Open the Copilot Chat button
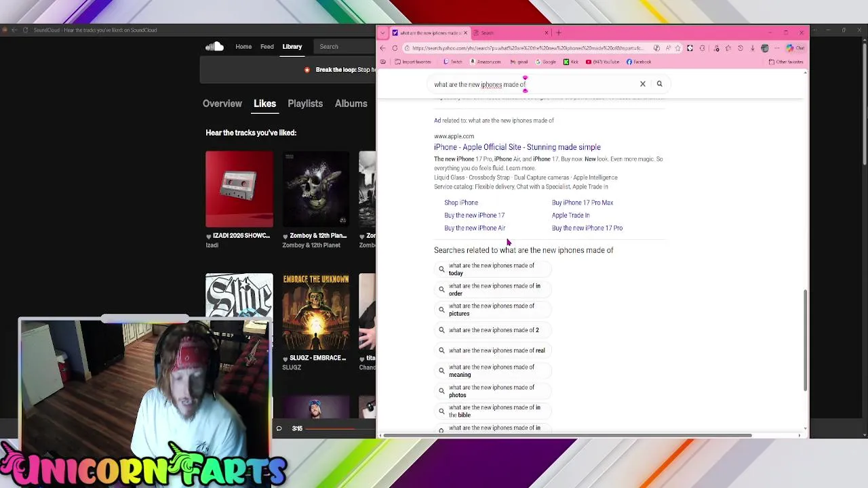The width and height of the screenshot is (868, 488). pos(795,48)
